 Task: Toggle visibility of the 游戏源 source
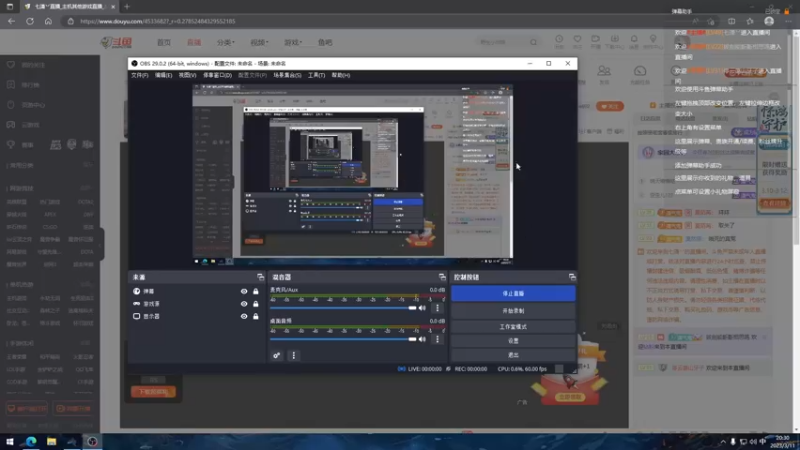click(x=244, y=304)
